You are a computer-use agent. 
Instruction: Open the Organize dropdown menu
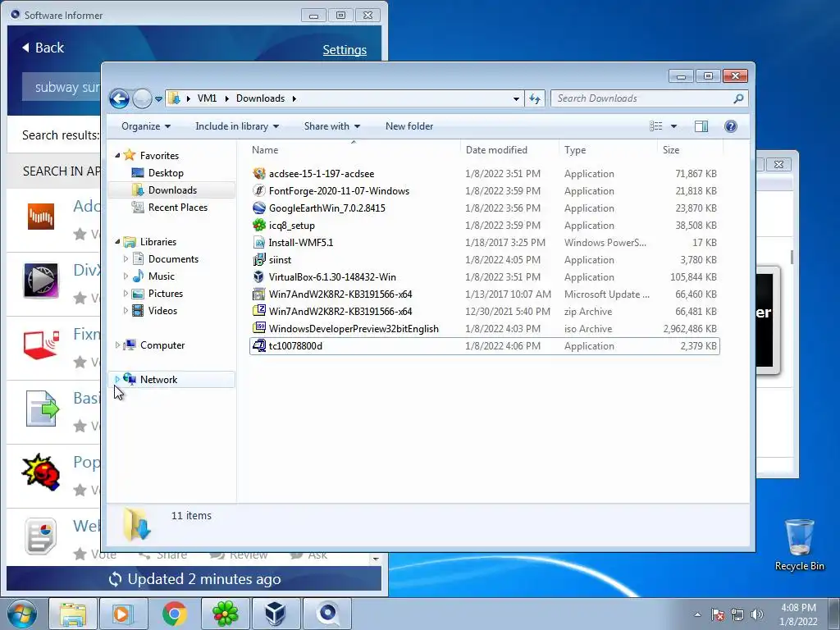tap(146, 126)
